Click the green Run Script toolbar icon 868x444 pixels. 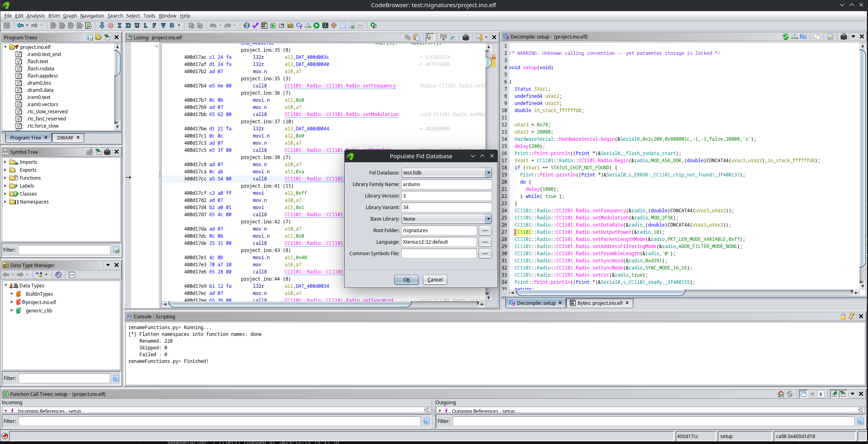316,25
